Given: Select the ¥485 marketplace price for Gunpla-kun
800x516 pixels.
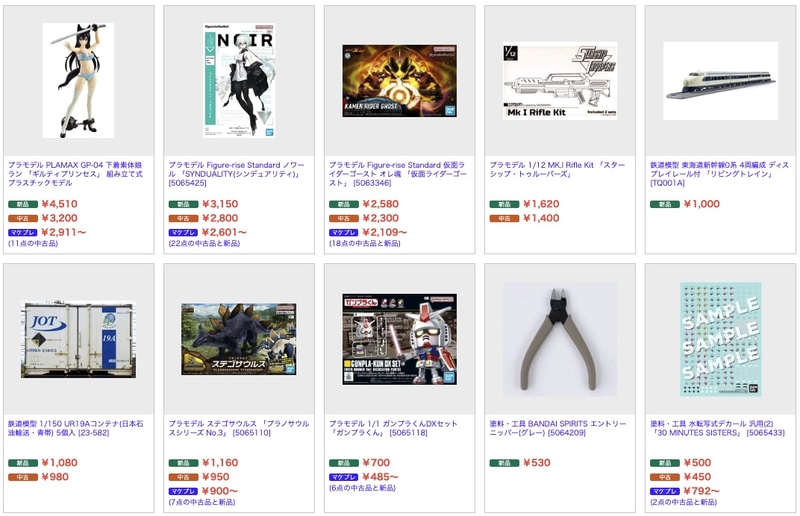Looking at the screenshot, I should pos(381,477).
